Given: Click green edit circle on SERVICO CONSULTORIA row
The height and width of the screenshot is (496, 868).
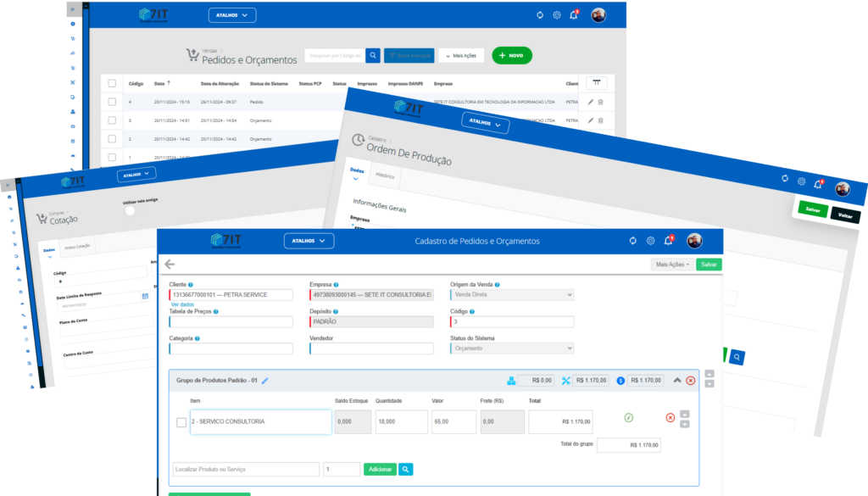Looking at the screenshot, I should 628,417.
